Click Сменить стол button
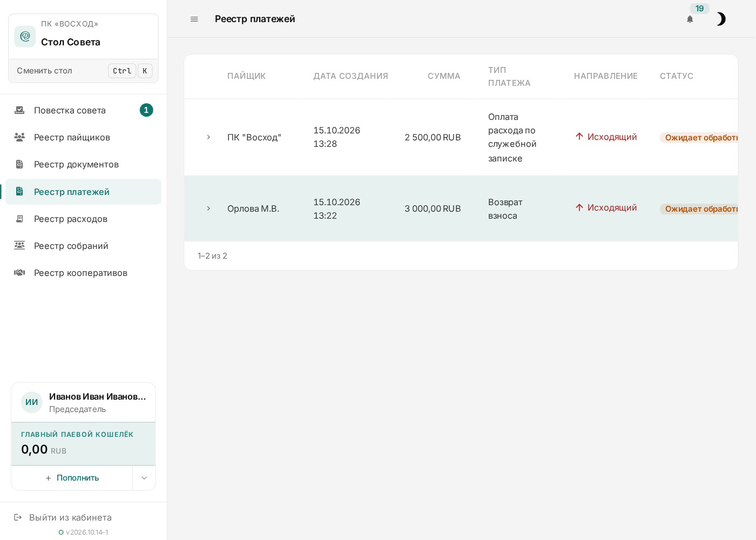The width and height of the screenshot is (756, 540). [84, 71]
